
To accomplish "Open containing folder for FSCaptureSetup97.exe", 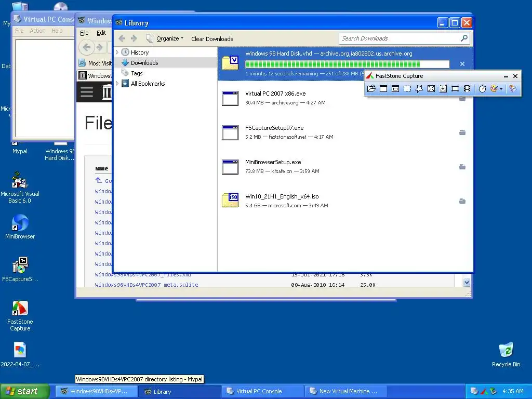I will click(x=462, y=132).
